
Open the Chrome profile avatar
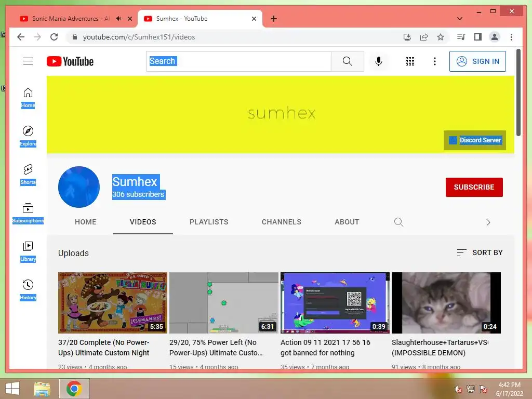coord(495,37)
